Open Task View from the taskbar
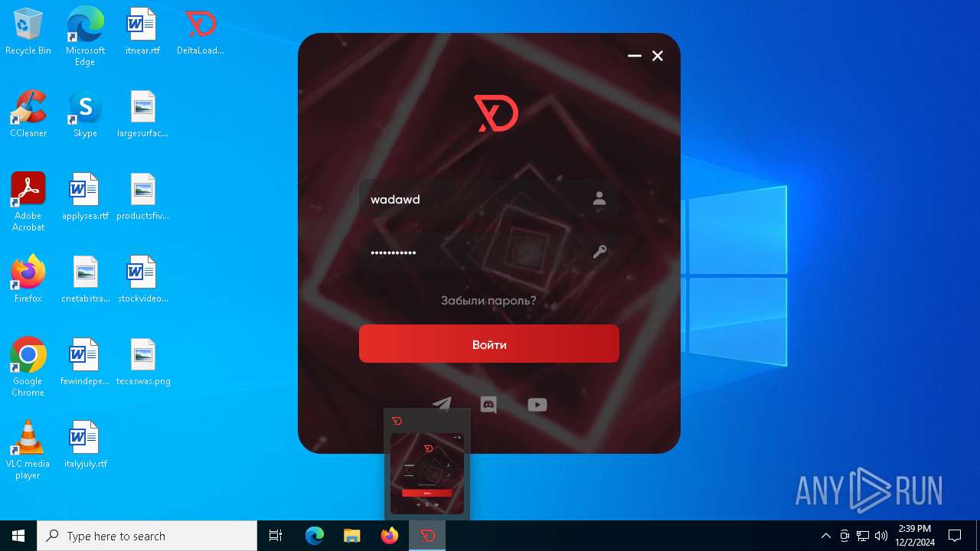 click(x=276, y=536)
